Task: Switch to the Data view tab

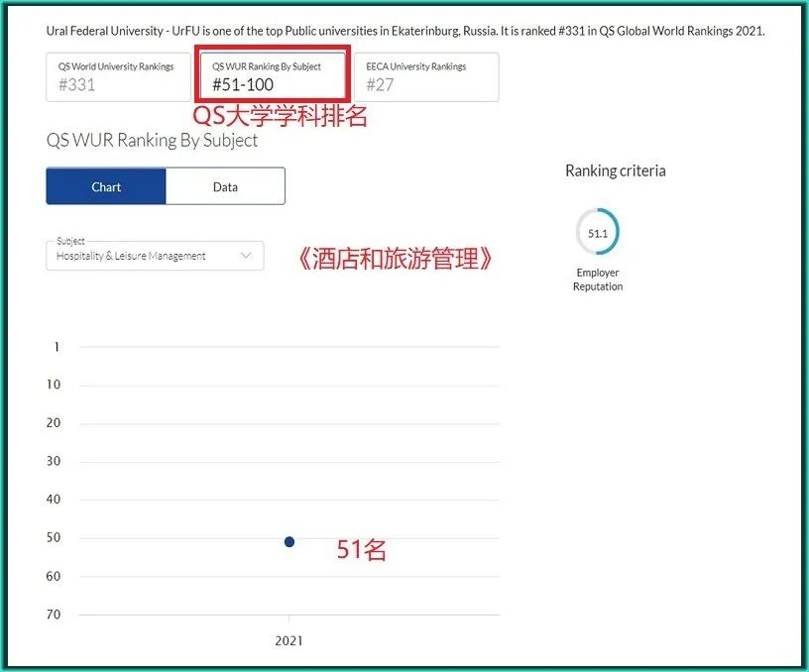Action: coord(225,186)
